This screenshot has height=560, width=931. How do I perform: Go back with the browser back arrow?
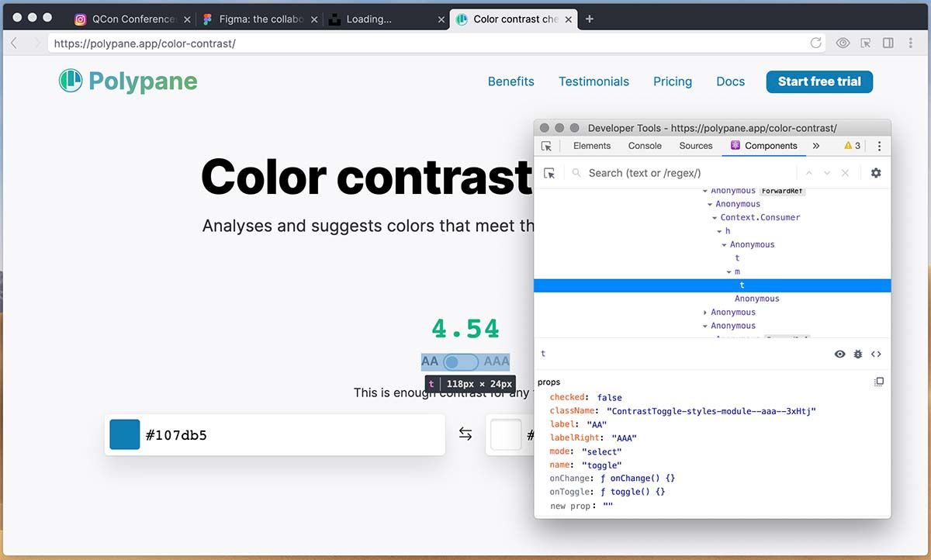14,43
